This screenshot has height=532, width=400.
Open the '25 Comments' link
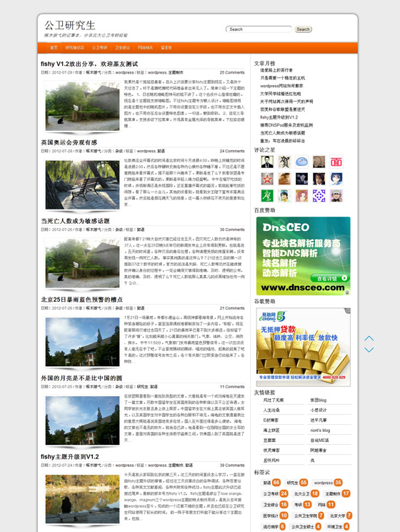232,73
